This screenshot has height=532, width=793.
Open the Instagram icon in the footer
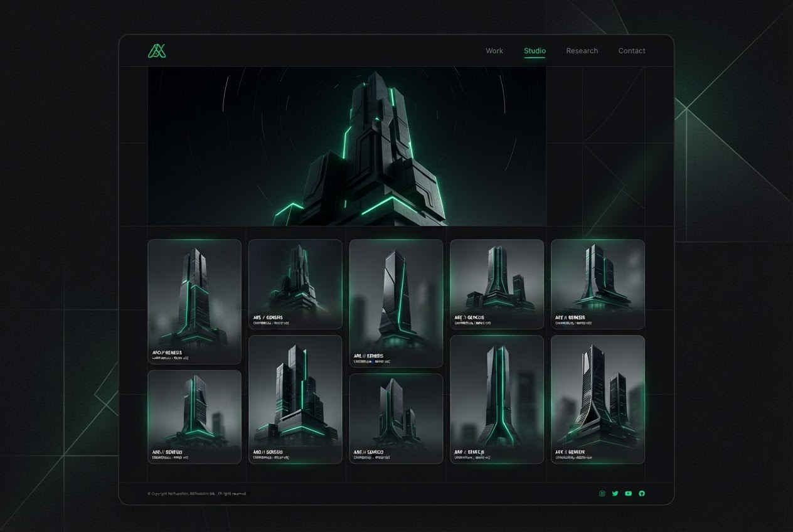coord(602,494)
